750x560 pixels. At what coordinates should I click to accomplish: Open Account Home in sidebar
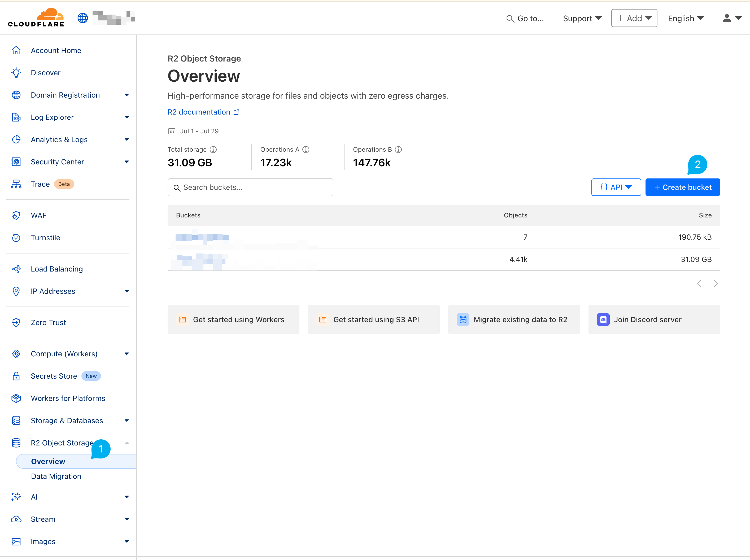[56, 50]
